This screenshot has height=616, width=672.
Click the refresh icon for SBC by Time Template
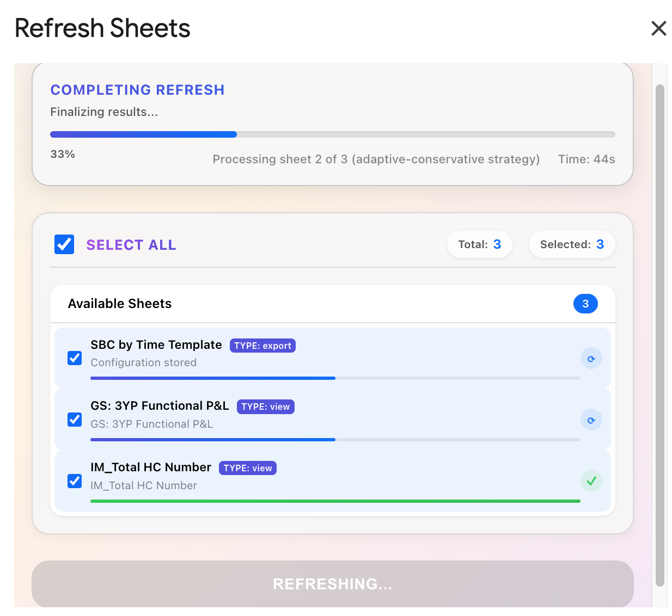(591, 358)
